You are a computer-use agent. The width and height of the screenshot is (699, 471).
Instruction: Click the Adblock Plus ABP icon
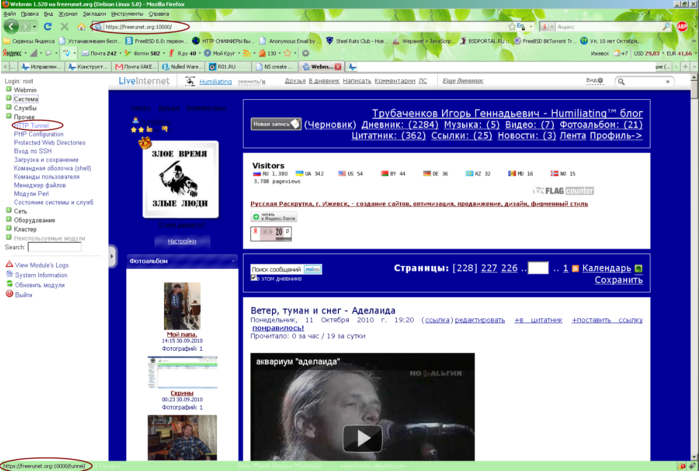[x=682, y=27]
